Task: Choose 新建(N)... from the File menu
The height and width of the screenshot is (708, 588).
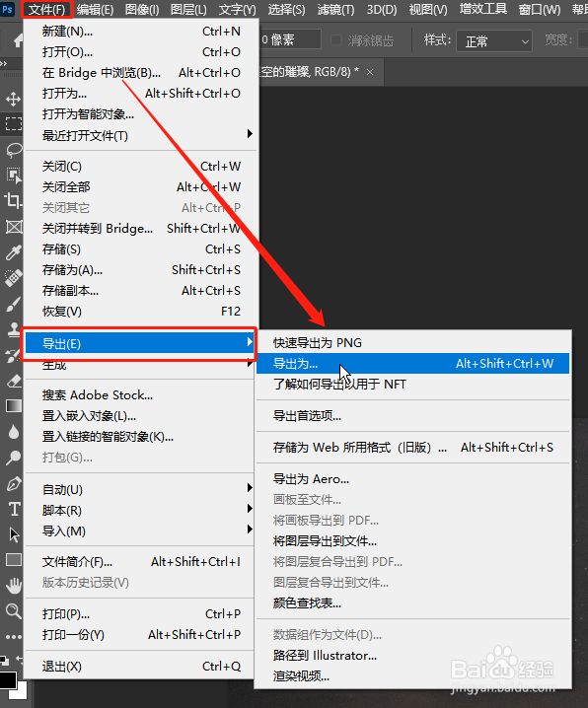Action: 141,32
